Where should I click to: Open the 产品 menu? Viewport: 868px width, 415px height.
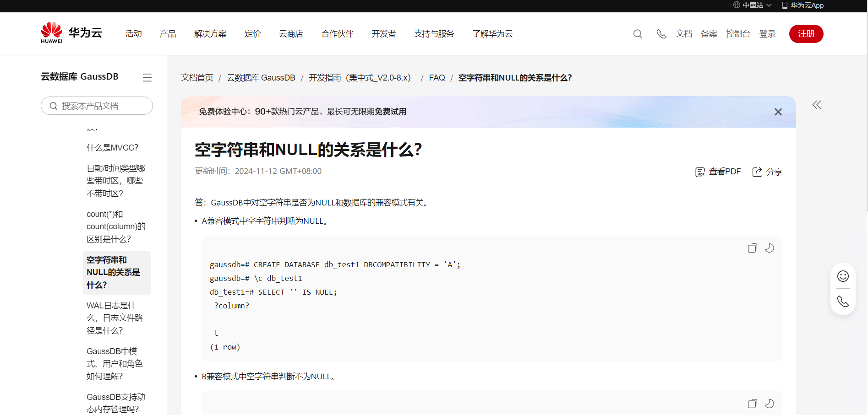coord(168,34)
